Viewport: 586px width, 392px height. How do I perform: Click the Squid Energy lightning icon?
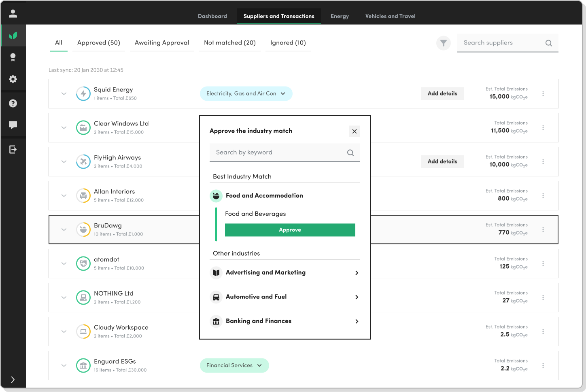coord(83,93)
